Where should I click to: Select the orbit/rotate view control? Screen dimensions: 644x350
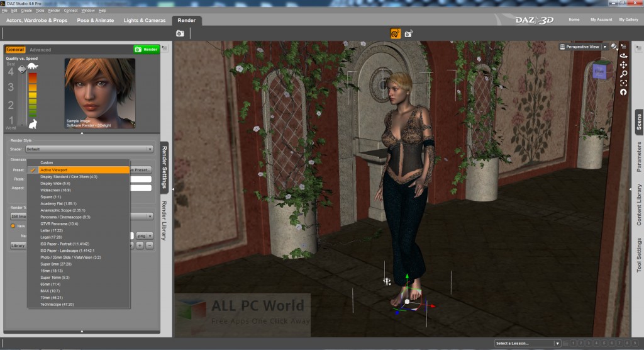(623, 55)
